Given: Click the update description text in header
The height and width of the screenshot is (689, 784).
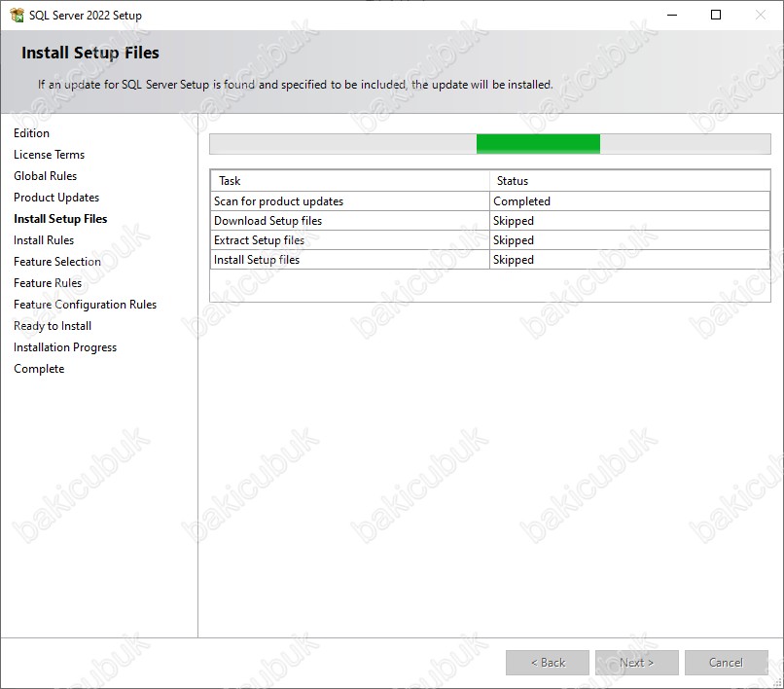Looking at the screenshot, I should pos(296,85).
